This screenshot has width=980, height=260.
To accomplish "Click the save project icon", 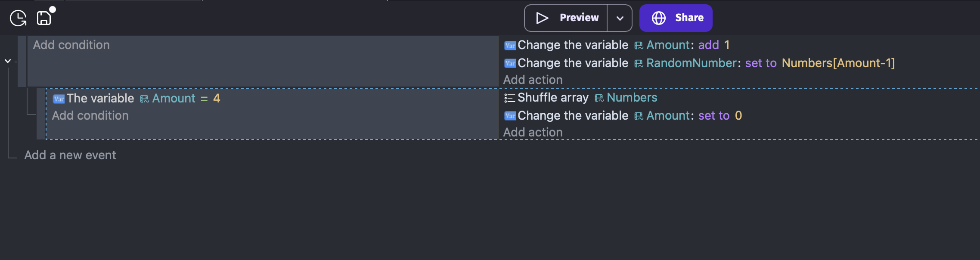I will [x=44, y=18].
